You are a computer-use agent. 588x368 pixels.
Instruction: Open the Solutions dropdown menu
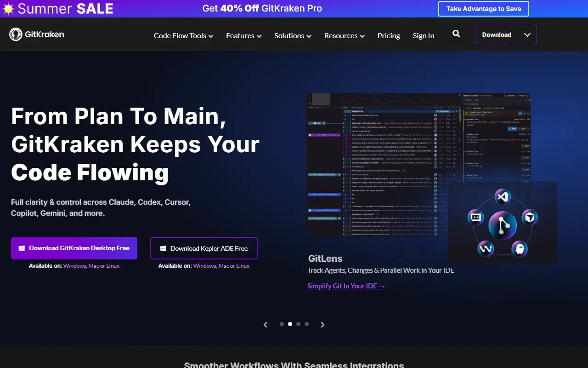click(293, 35)
